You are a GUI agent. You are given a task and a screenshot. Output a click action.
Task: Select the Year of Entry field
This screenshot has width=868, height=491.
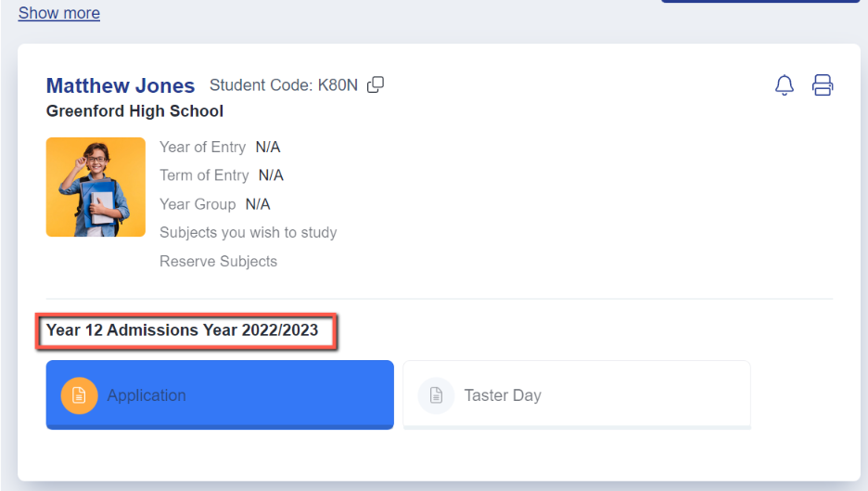tap(220, 148)
